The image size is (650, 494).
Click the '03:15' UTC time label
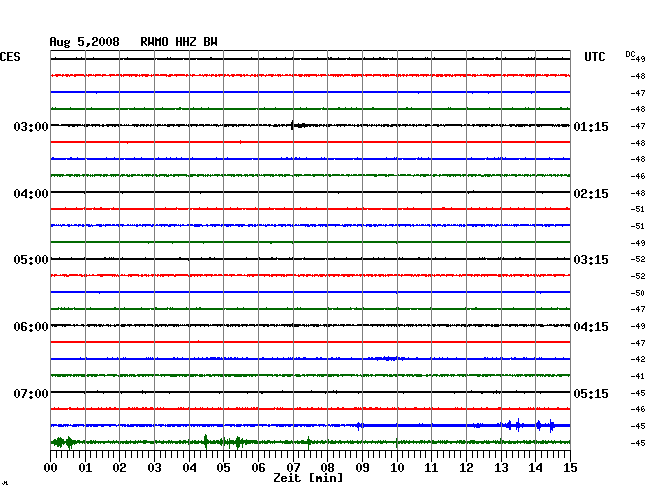[591, 260]
